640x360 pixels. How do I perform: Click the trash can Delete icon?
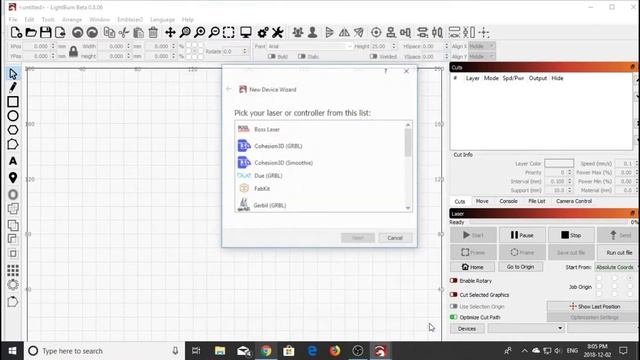(x=153, y=32)
